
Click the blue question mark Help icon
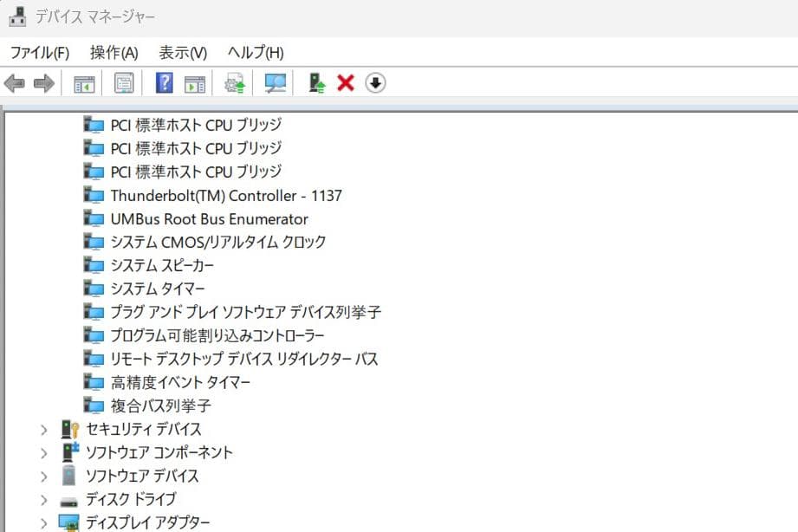[164, 83]
